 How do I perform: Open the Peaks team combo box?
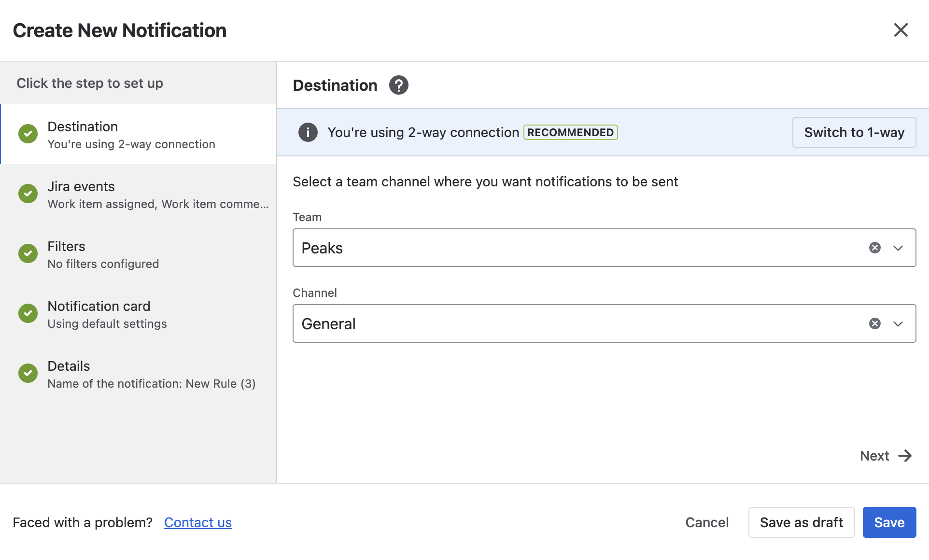605,248
